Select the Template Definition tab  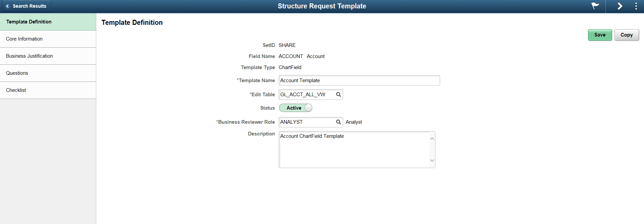pos(29,21)
